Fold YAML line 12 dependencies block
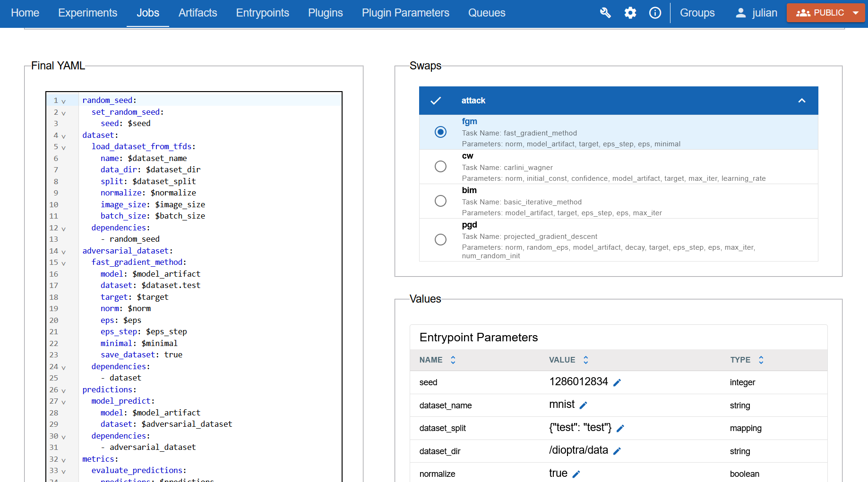Screen dimensions: 868x482 (x=63, y=228)
